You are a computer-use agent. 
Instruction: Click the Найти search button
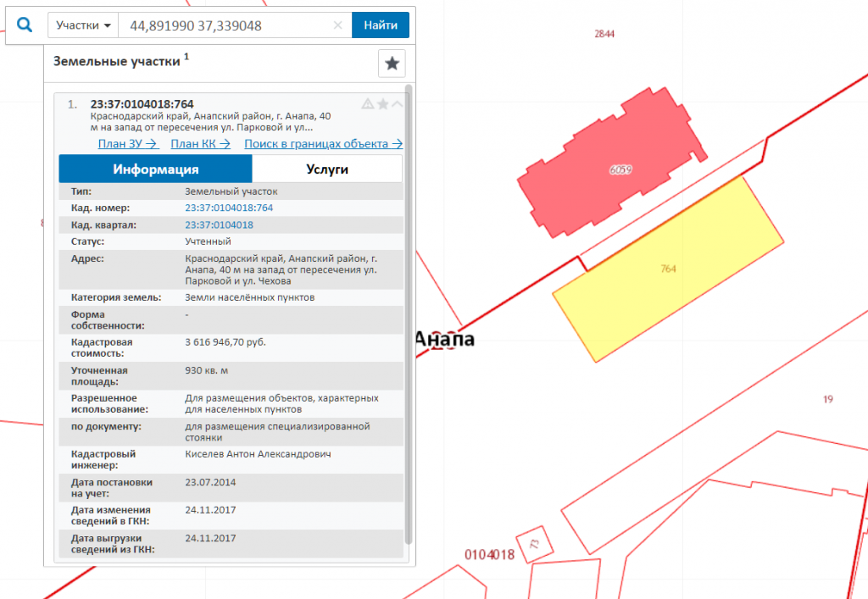pyautogui.click(x=381, y=25)
